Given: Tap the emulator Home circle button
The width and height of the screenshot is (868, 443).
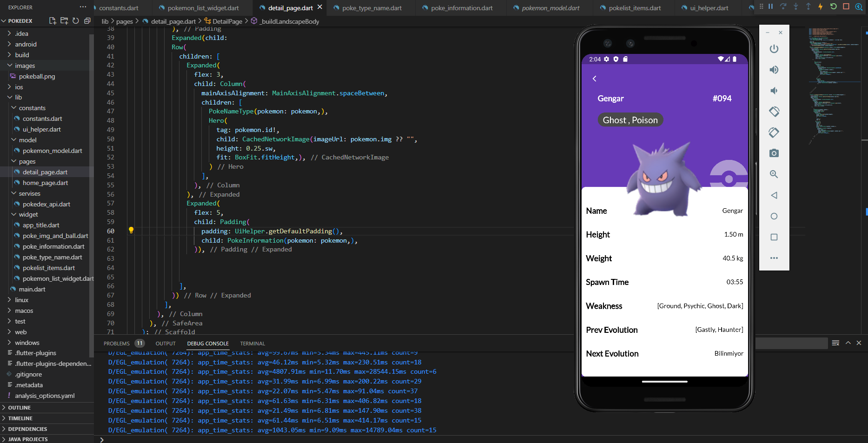Looking at the screenshot, I should 774,216.
